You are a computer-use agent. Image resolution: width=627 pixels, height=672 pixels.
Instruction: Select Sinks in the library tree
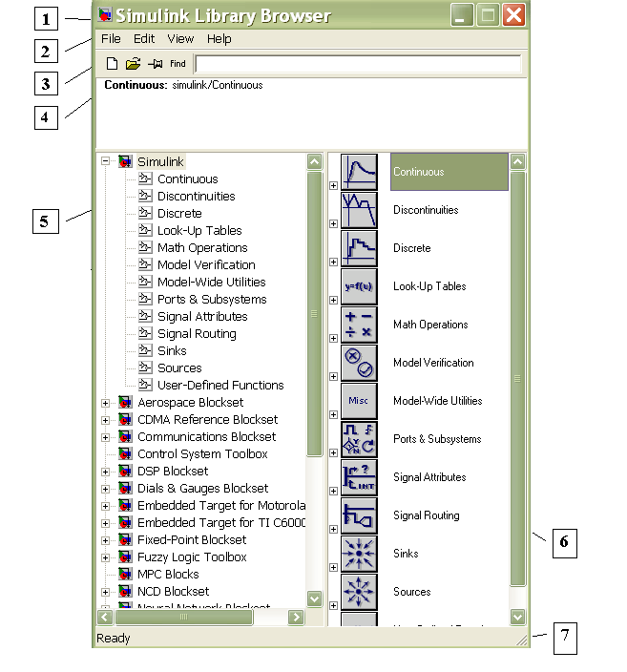point(172,350)
